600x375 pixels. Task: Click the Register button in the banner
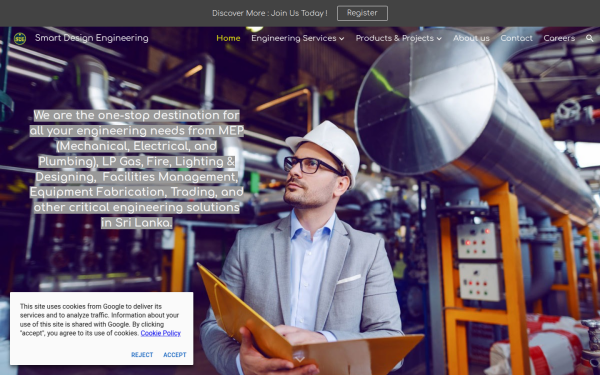pos(362,13)
